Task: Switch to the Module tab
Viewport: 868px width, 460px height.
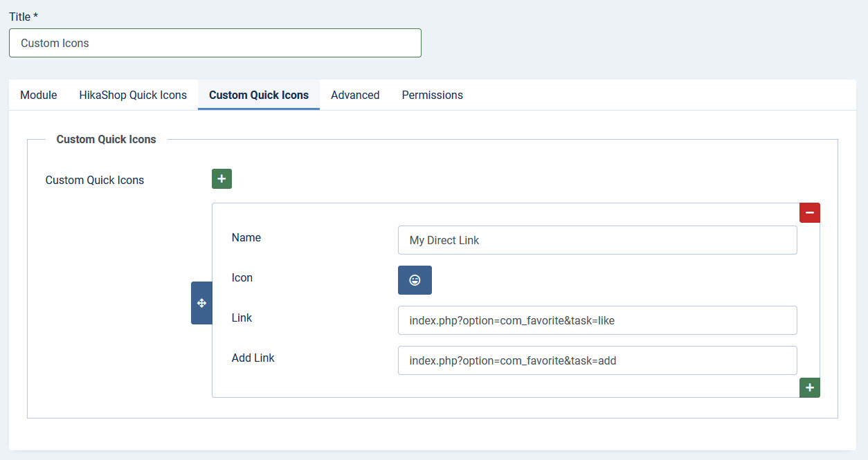Action: tap(39, 95)
